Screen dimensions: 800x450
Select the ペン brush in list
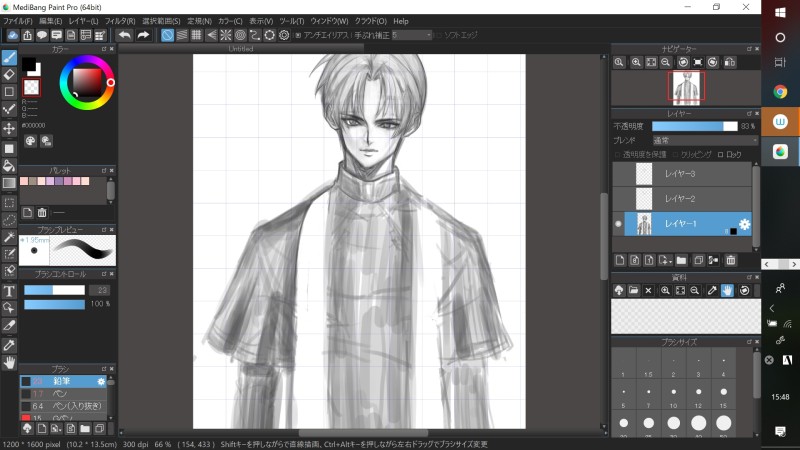pyautogui.click(x=62, y=393)
